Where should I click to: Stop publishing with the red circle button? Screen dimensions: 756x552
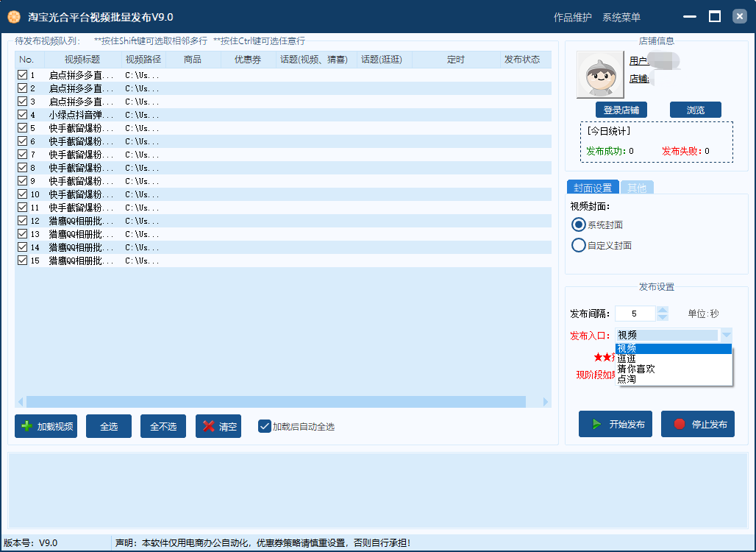[698, 424]
